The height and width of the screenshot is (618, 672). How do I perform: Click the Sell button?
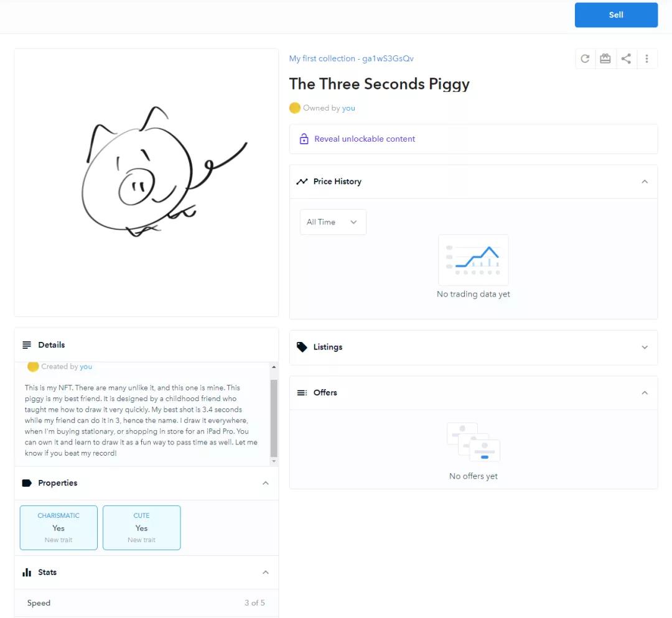(x=616, y=15)
